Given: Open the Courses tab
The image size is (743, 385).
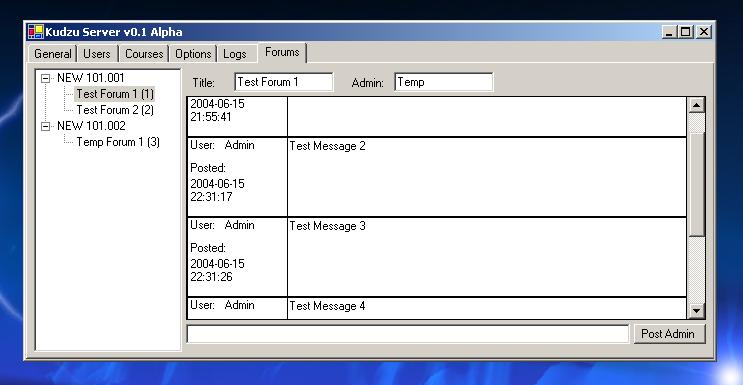Looking at the screenshot, I should click(144, 54).
